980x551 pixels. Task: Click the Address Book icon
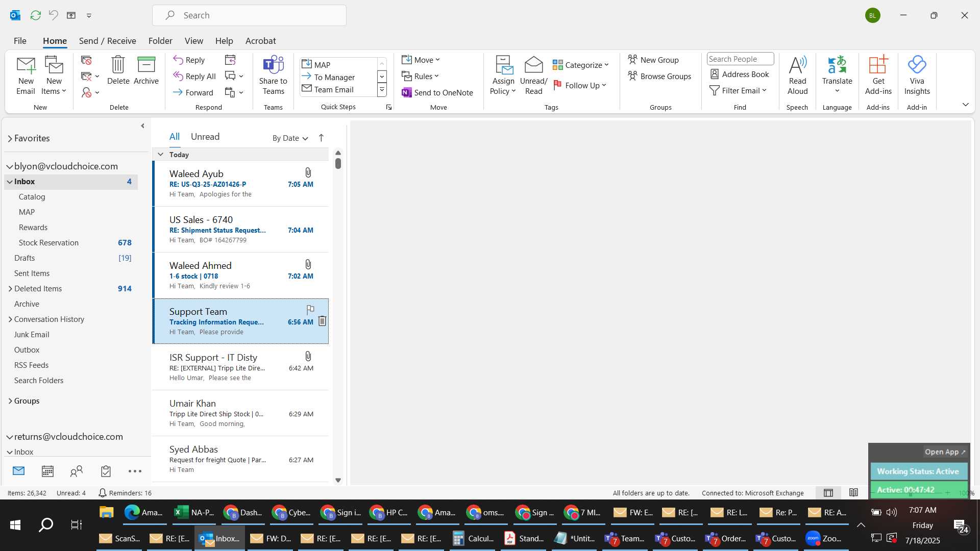point(715,74)
